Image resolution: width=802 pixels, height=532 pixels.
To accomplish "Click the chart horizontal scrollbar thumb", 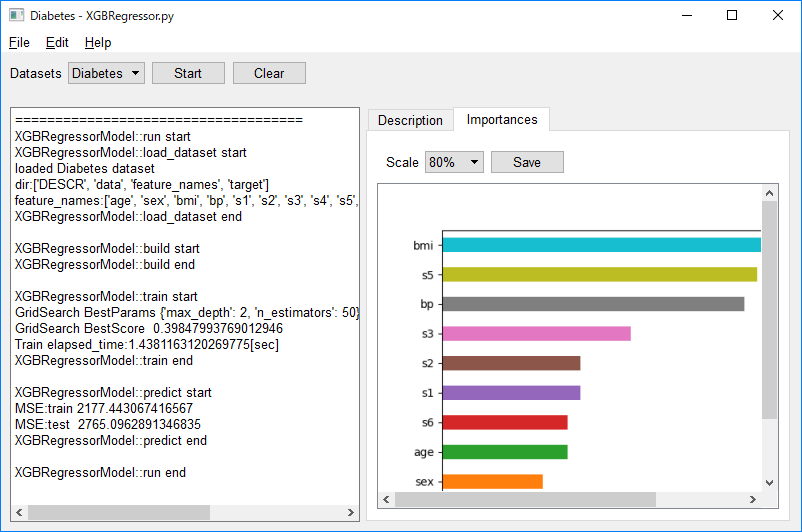I will coord(525,499).
